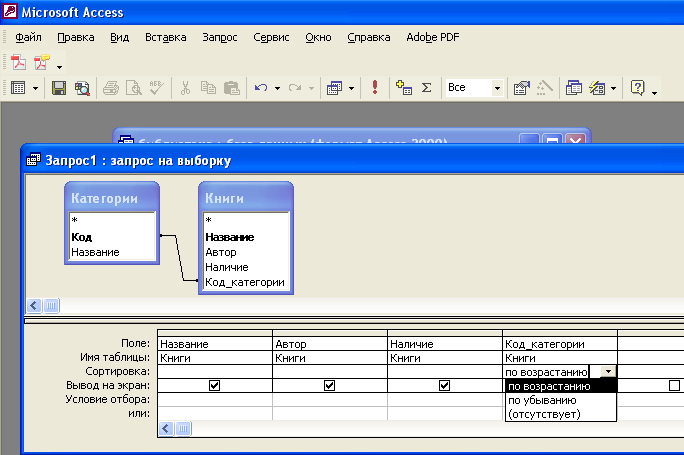Click the Запрос1 window title icon

pos(34,160)
